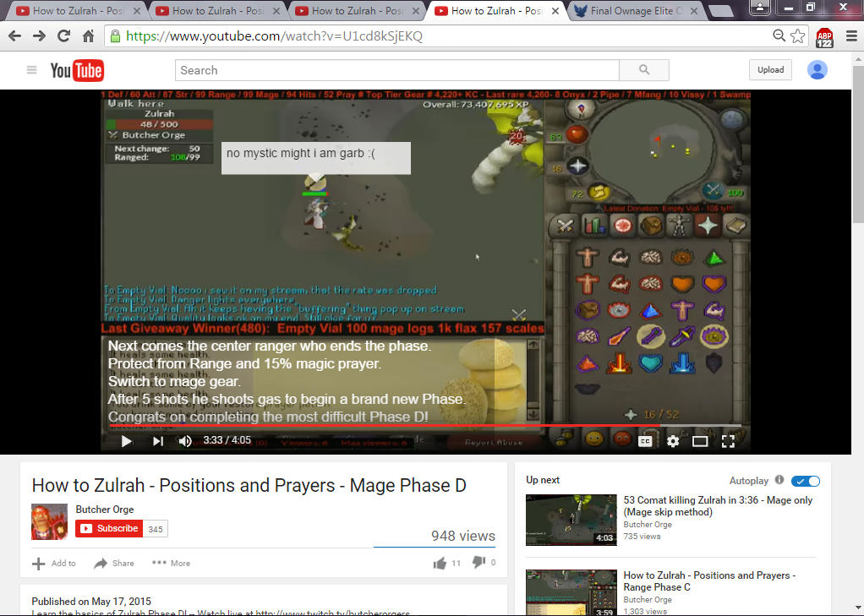Go back in browser history
This screenshot has height=616, width=864.
pos(15,36)
